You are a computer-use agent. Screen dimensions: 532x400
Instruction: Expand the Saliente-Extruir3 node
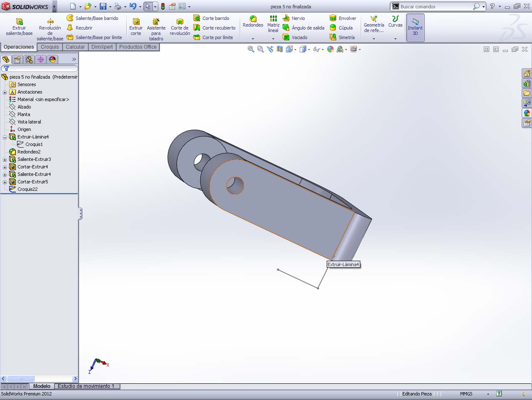[x=5, y=160]
